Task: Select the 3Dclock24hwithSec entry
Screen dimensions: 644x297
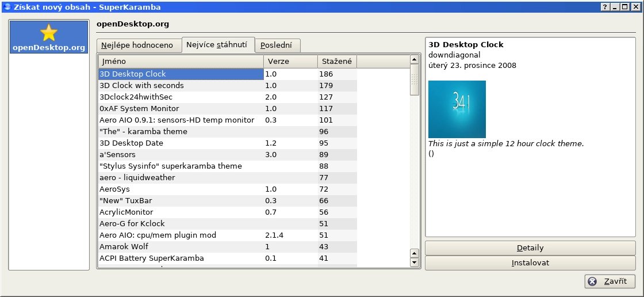Action: click(228, 97)
